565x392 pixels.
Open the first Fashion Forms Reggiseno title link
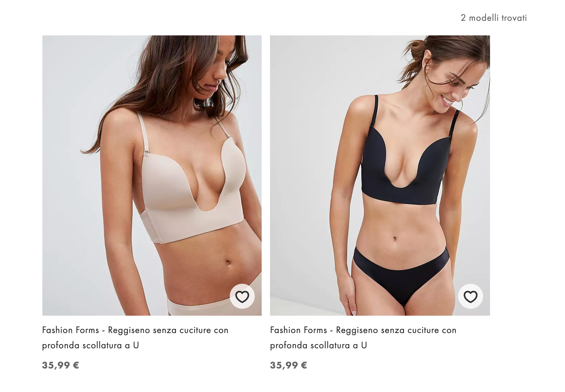pyautogui.click(x=135, y=338)
